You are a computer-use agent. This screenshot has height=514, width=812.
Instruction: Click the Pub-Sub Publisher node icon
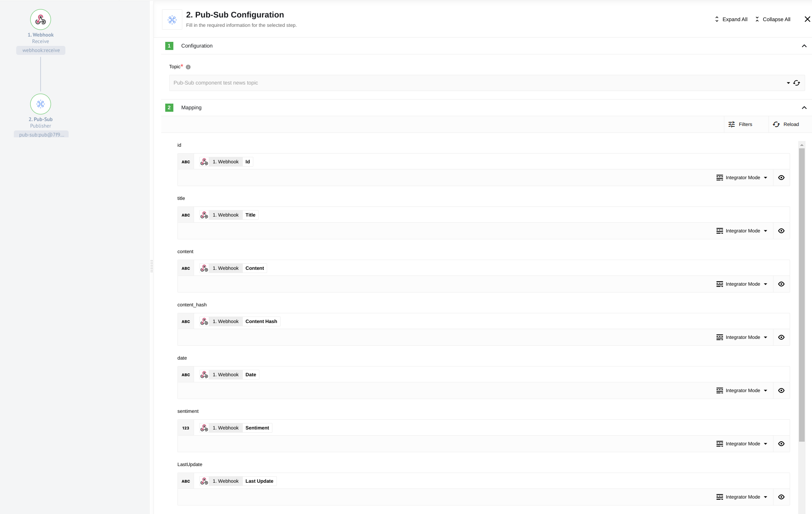click(40, 104)
